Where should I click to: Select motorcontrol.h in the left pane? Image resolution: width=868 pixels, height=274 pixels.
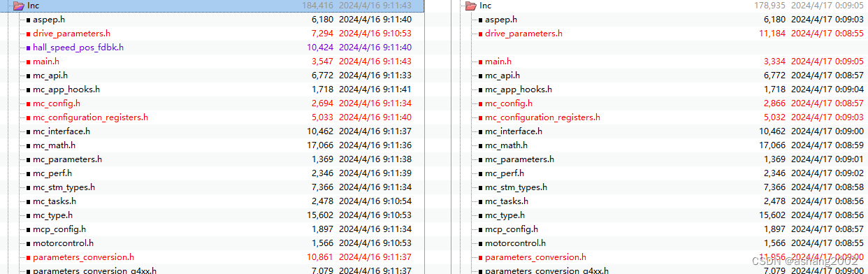tap(63, 243)
